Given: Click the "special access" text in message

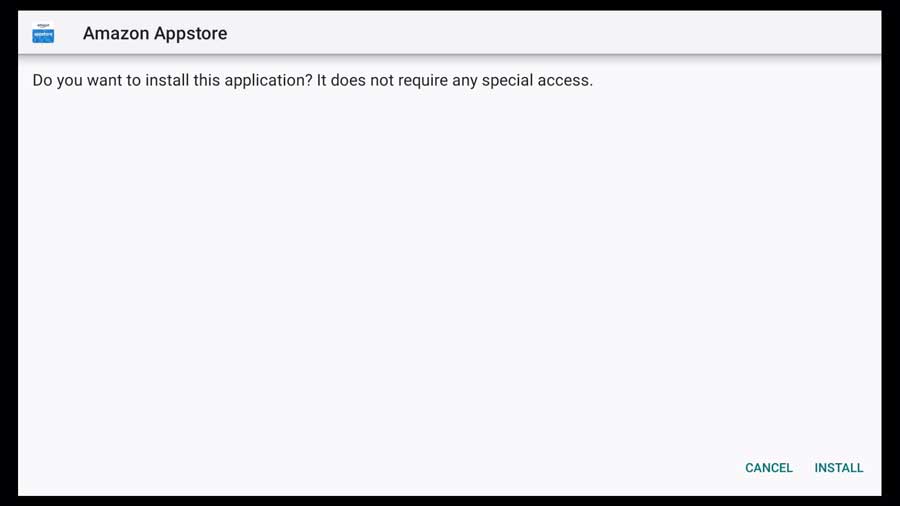Looking at the screenshot, I should pyautogui.click(x=537, y=80).
